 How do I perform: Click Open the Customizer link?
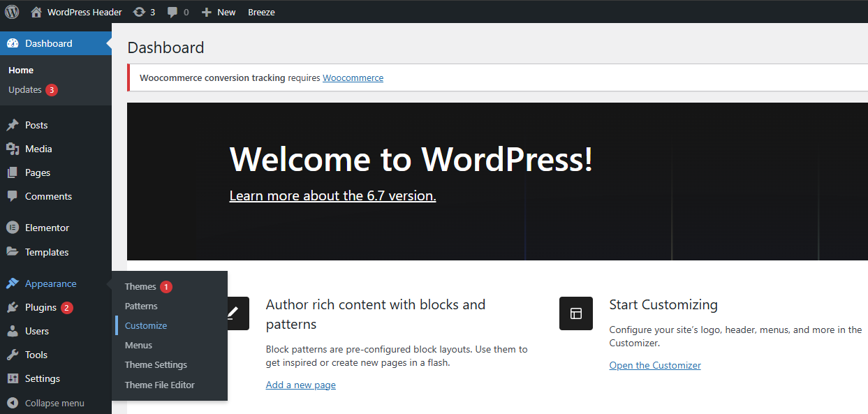[x=655, y=365]
